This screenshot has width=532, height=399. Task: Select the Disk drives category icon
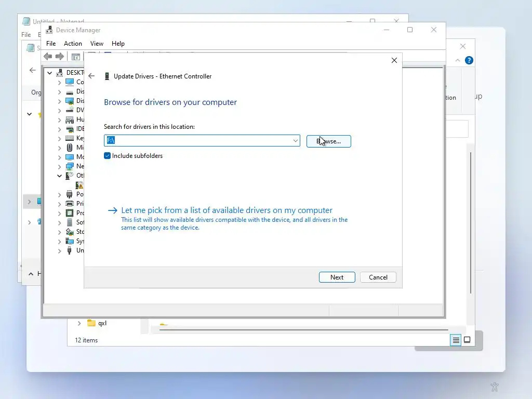70,91
